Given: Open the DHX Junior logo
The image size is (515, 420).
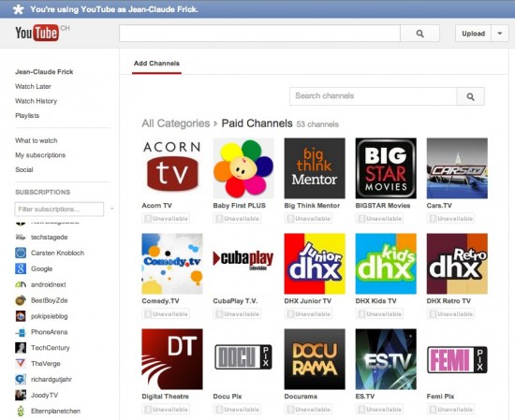Looking at the screenshot, I should coord(315,264).
